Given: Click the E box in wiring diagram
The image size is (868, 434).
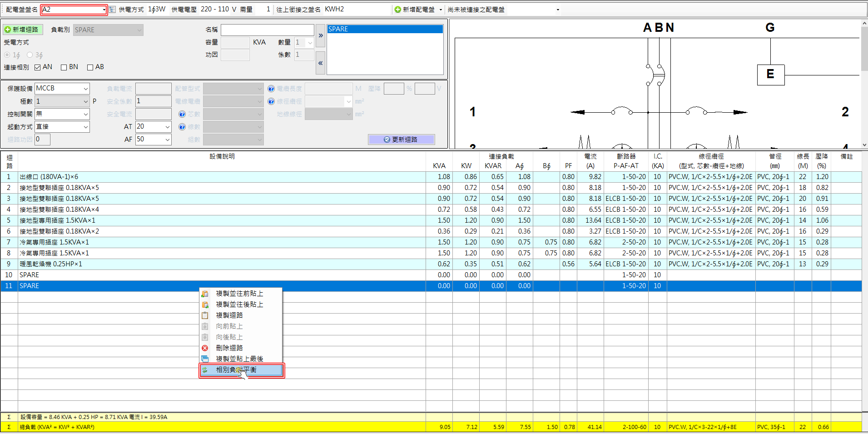Looking at the screenshot, I should click(771, 75).
